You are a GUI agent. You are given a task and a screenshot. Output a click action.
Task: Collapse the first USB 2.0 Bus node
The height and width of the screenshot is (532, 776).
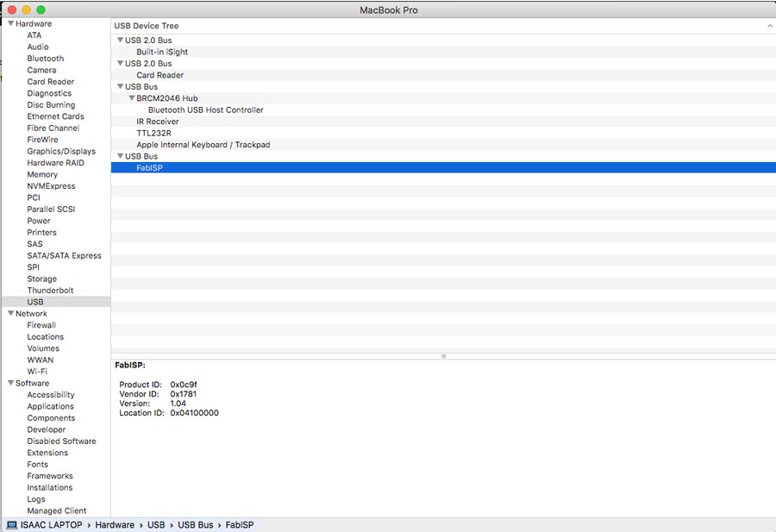tap(120, 41)
